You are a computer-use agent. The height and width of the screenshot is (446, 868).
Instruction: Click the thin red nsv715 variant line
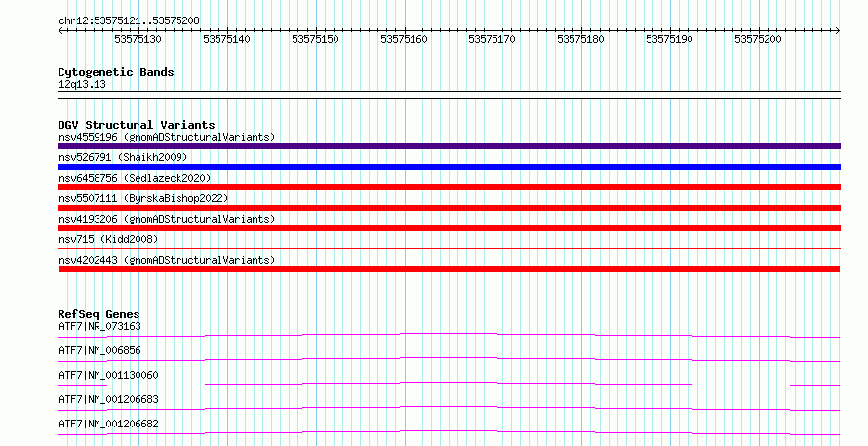pos(449,248)
